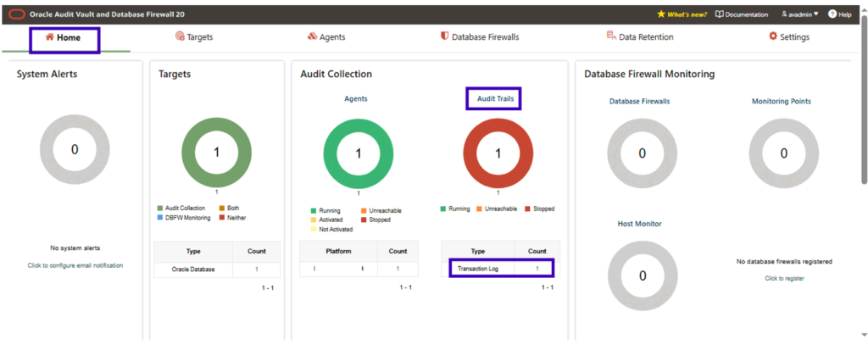Click the 'Transaction Log' table cell
Viewport: 868px width, 345px height.
click(x=478, y=269)
